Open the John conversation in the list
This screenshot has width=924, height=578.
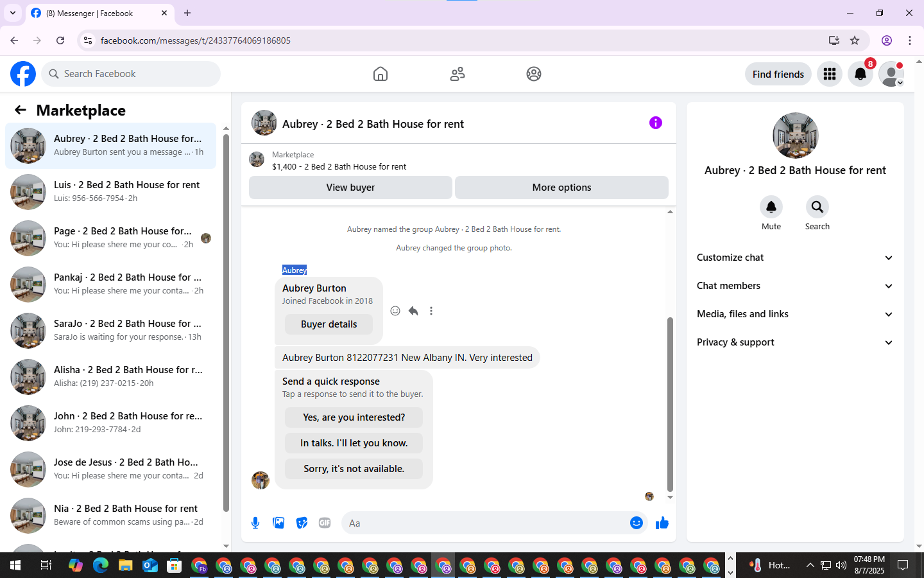110,423
